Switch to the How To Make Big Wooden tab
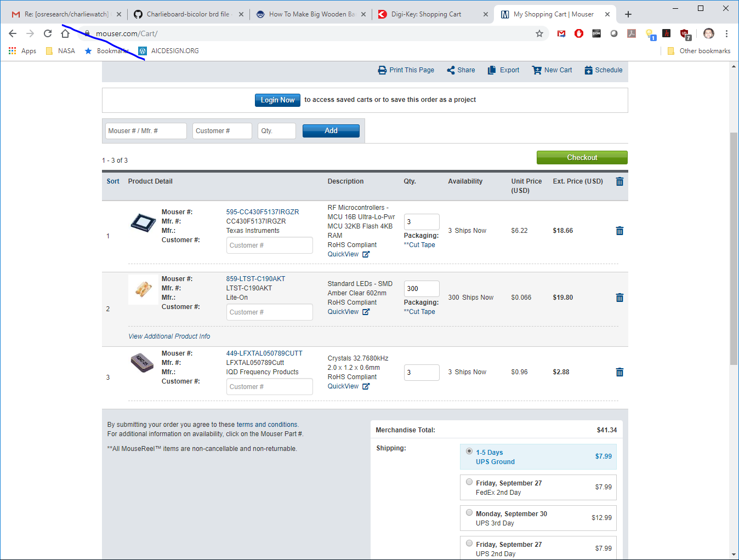 click(310, 14)
